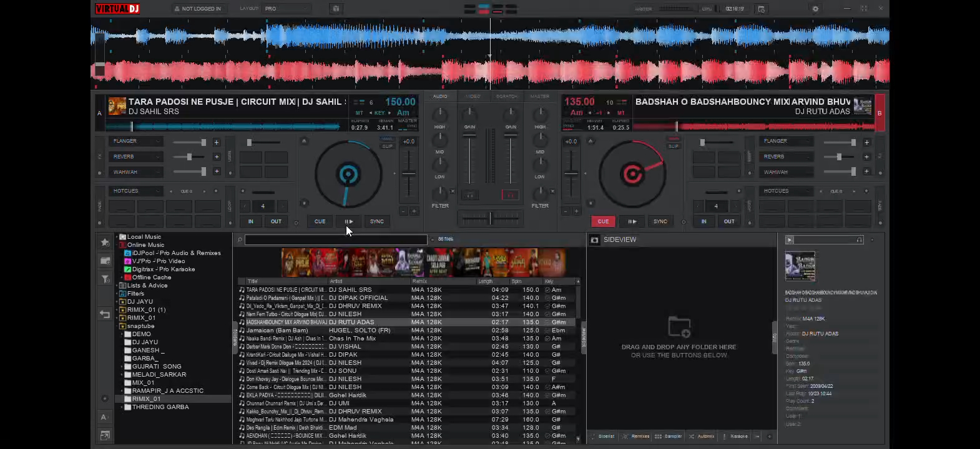Open deck A HOTCUES pads dropdown
Screen dimensions: 980x449
[136, 191]
